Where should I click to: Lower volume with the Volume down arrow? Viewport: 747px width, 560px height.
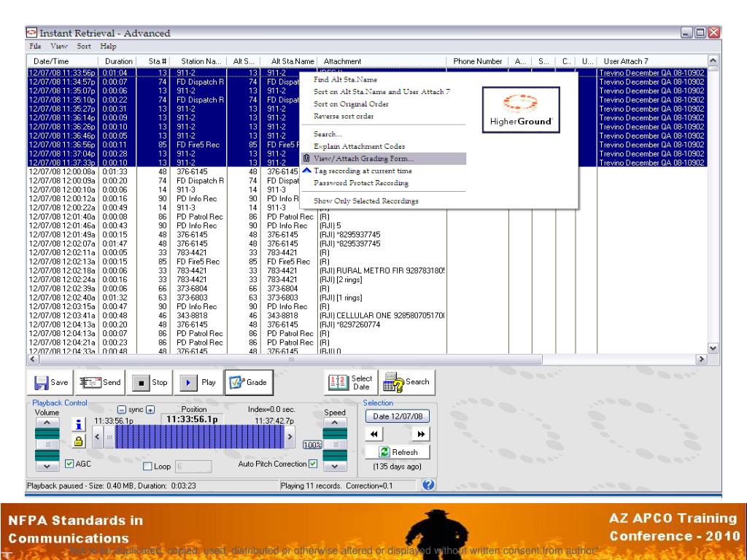47,466
